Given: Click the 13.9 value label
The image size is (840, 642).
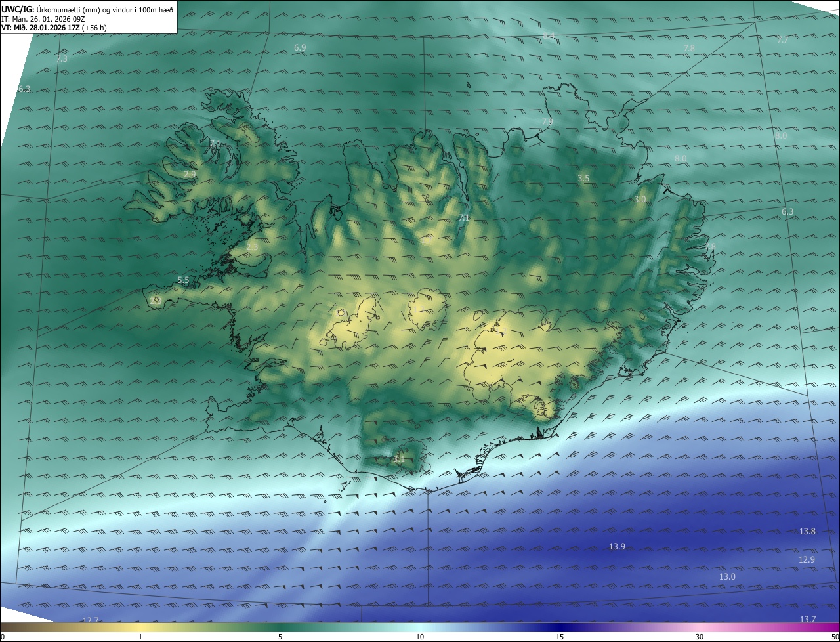Looking at the screenshot, I should (617, 546).
